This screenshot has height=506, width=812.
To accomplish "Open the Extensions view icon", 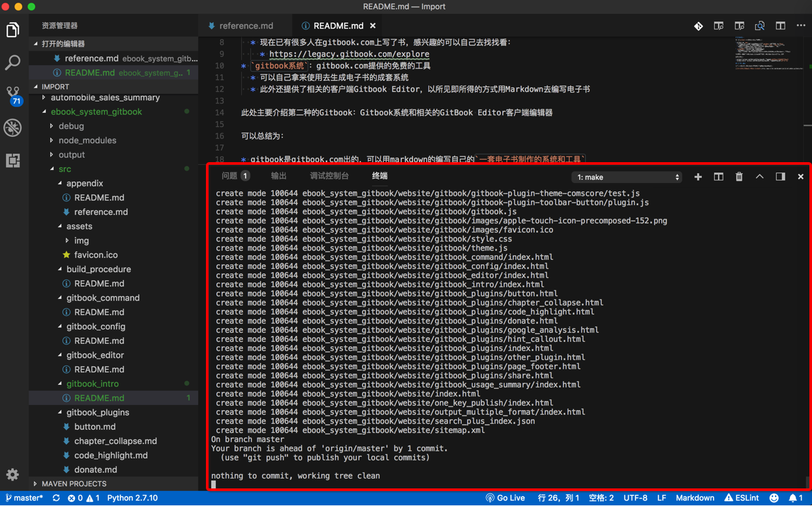I will (x=12, y=160).
